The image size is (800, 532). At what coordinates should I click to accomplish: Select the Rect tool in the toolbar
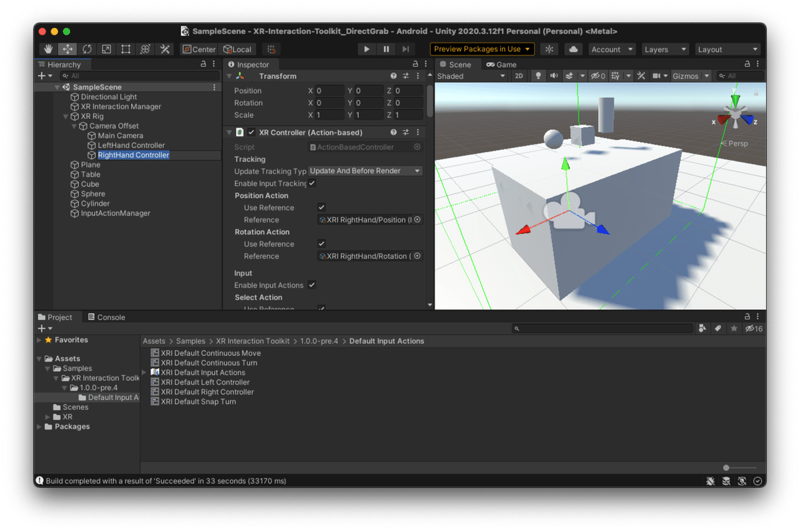point(125,49)
